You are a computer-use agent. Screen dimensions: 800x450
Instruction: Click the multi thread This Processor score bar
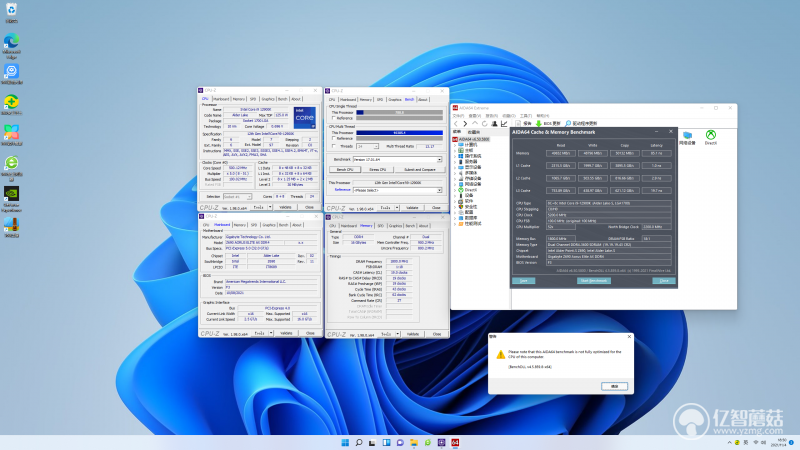[399, 133]
